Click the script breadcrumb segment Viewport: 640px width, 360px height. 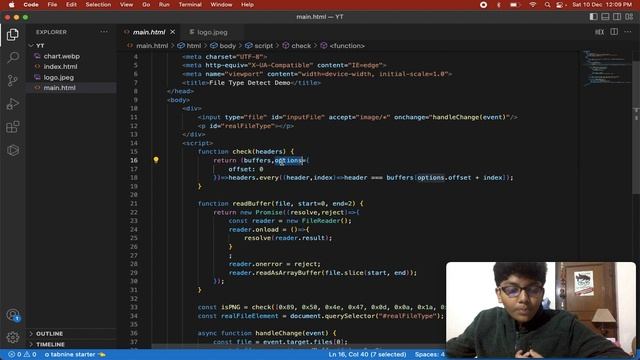263,46
